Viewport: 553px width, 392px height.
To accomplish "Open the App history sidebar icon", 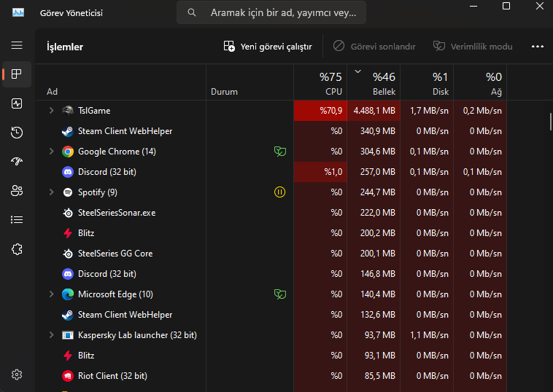I will coord(17,133).
